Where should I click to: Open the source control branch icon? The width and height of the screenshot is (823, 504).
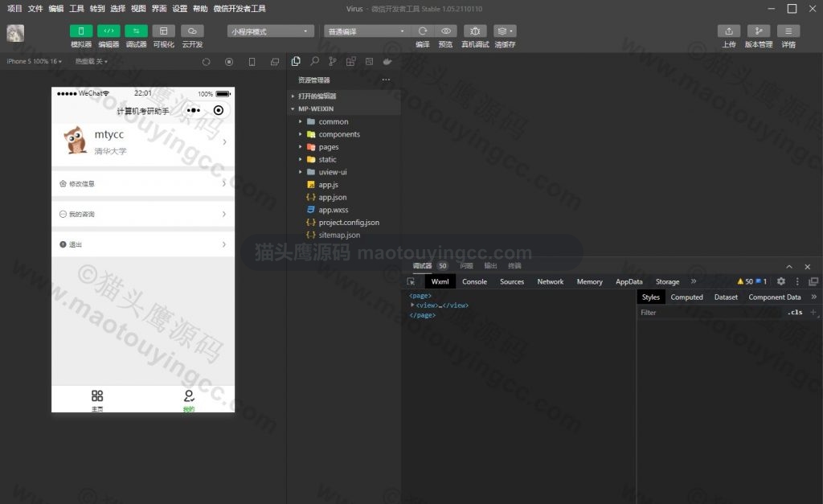332,61
